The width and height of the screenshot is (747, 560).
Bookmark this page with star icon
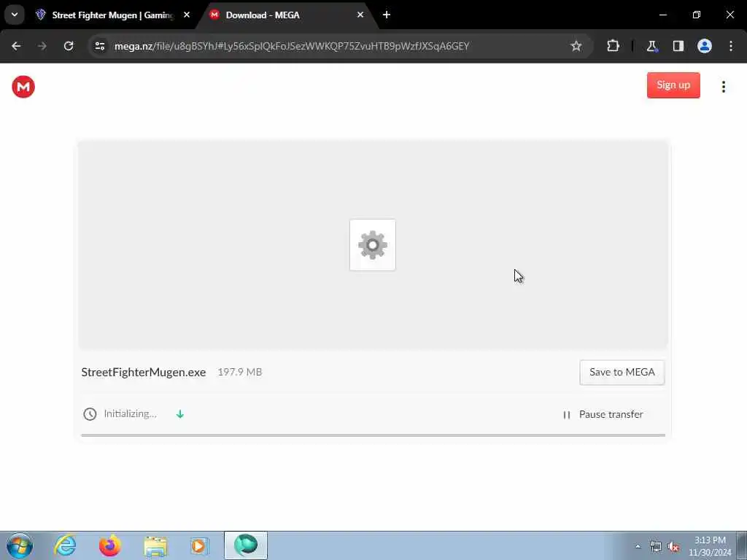pyautogui.click(x=576, y=46)
